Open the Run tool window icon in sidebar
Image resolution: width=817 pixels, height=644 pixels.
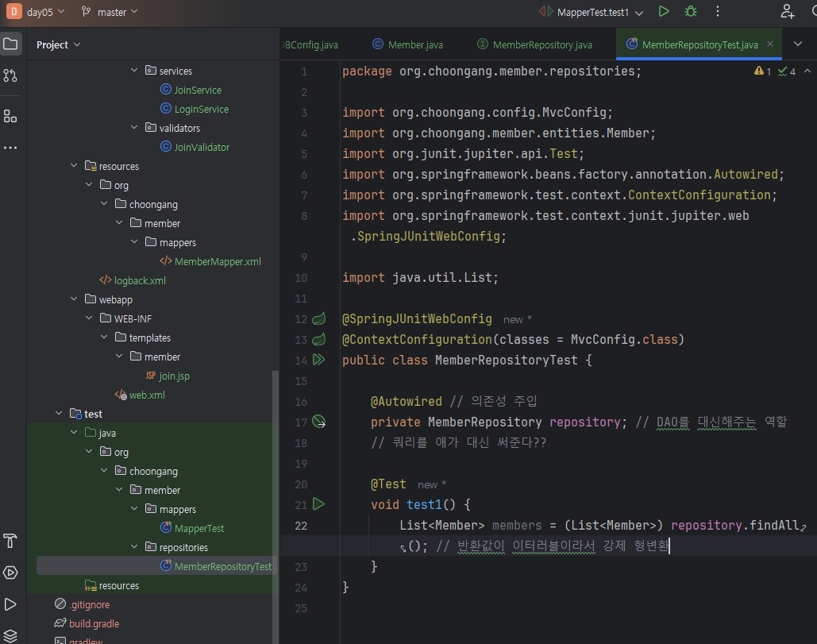coord(10,604)
